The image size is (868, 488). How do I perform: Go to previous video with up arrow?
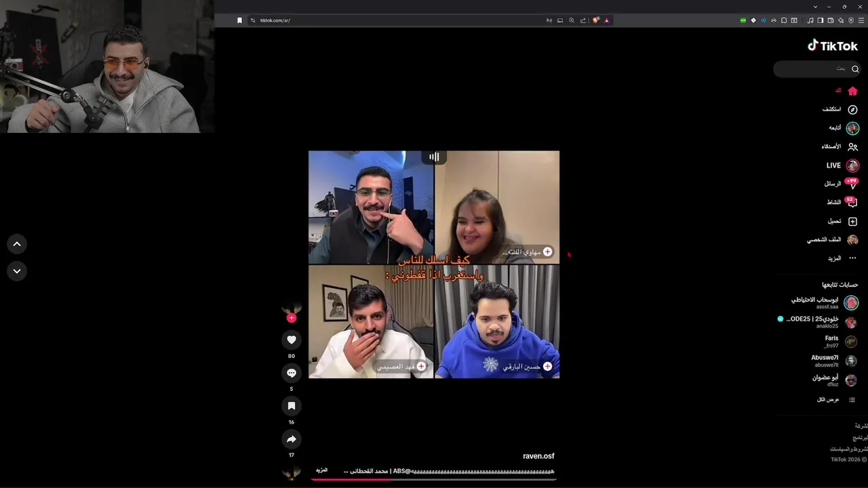17,244
